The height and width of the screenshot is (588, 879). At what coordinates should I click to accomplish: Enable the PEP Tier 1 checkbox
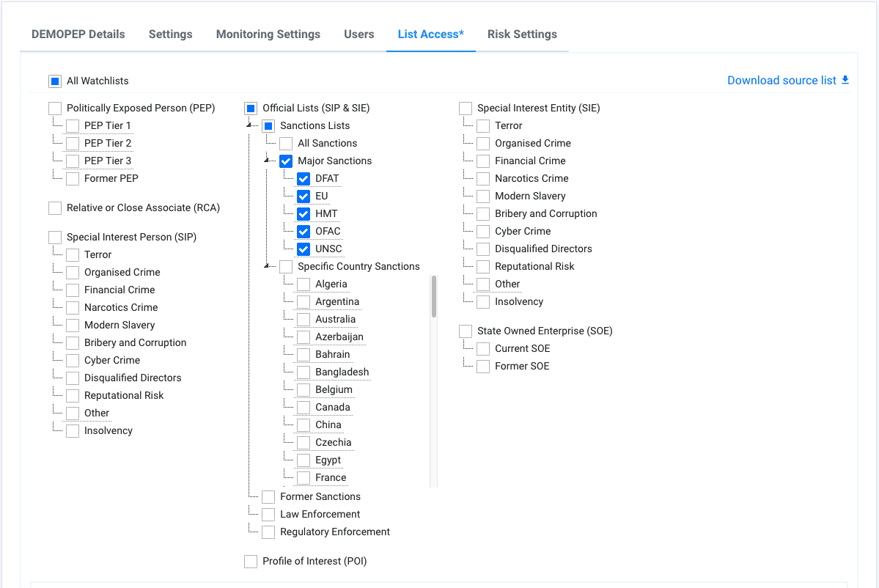[73, 126]
